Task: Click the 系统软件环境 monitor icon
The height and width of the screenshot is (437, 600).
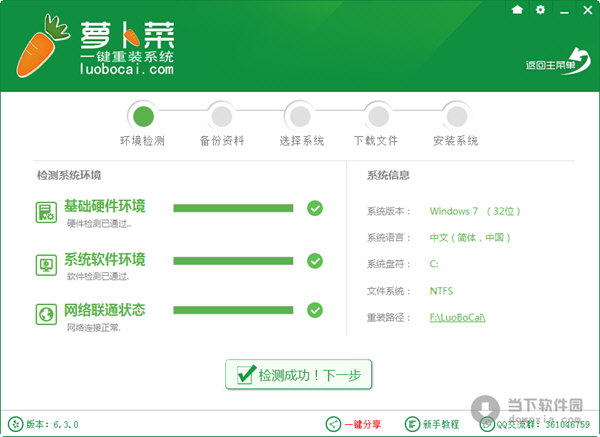Action: 46,265
